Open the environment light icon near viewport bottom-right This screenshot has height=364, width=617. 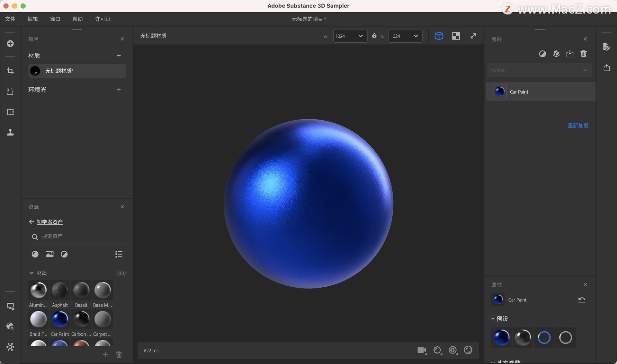click(x=453, y=350)
